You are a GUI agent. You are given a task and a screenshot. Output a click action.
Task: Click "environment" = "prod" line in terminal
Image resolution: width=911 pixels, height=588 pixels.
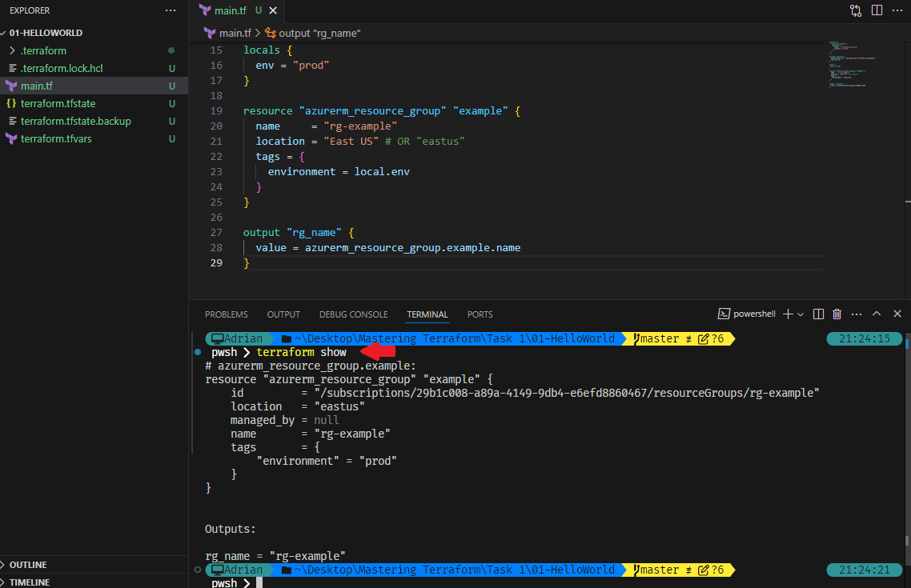pos(327,461)
